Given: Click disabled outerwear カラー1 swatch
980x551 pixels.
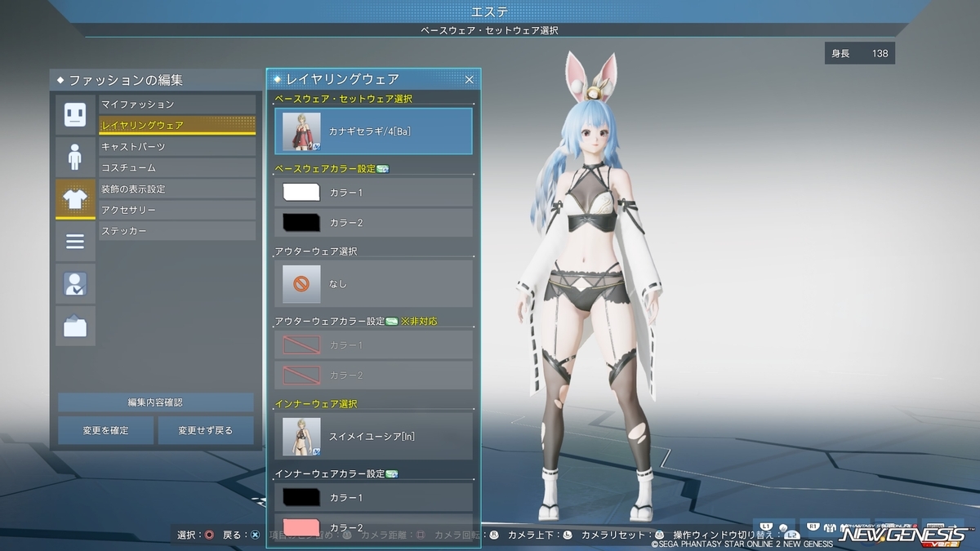Looking at the screenshot, I should pyautogui.click(x=301, y=345).
